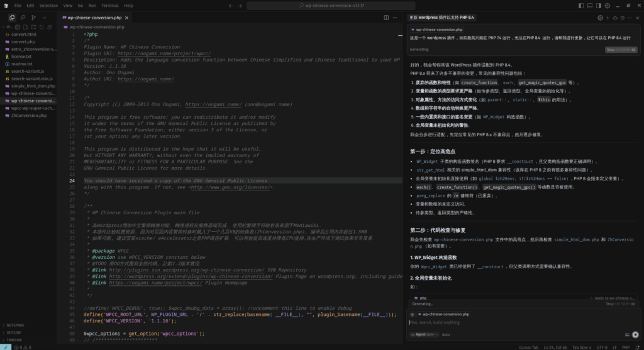
Task: Open the chat panel settings gear
Action: [x=600, y=18]
